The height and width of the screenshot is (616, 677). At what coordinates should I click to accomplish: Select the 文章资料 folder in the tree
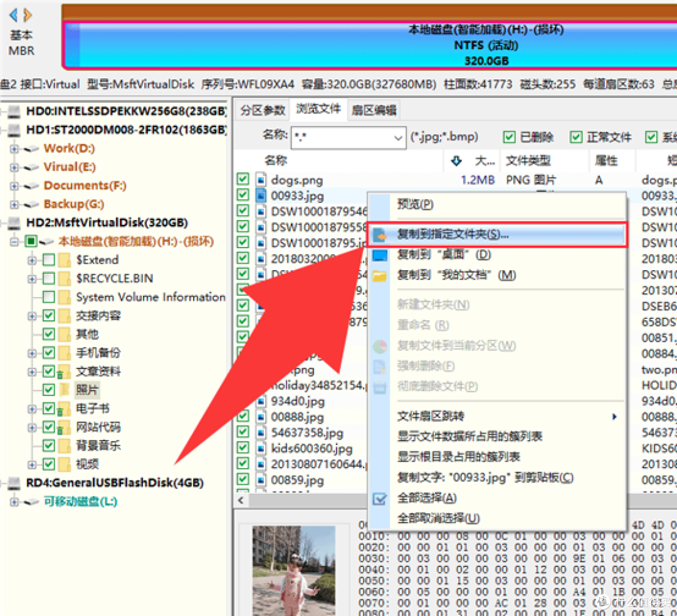point(98,372)
